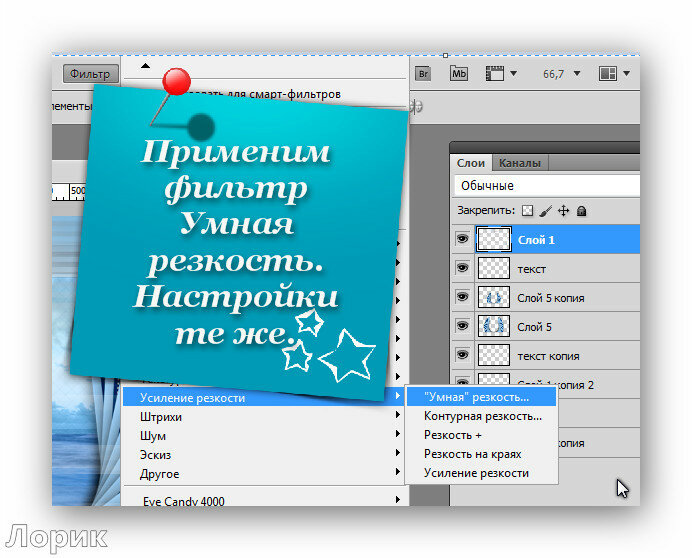Switch to the Слои tab
Screen dimensions: 692x558
tap(470, 163)
